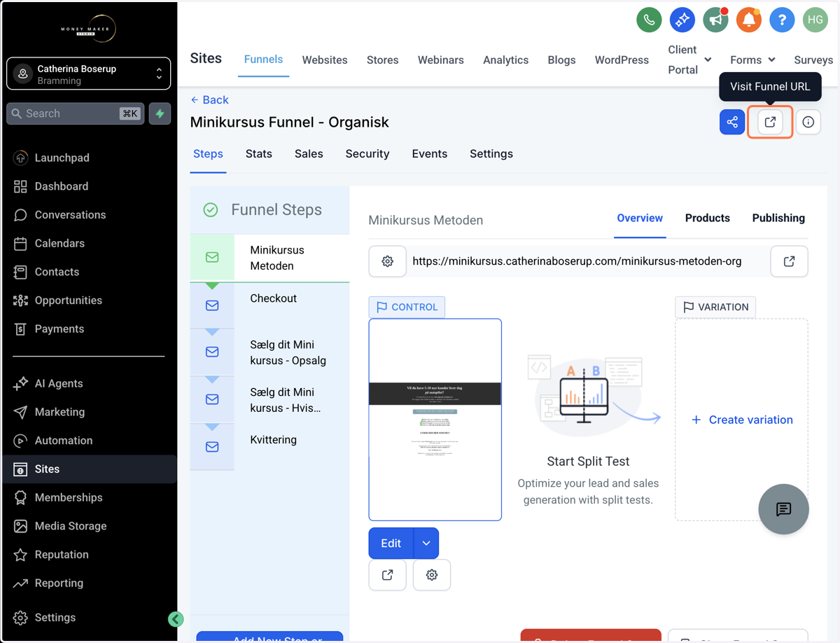Collapse the sidebar with green arrow
The image size is (840, 643).
(x=176, y=618)
